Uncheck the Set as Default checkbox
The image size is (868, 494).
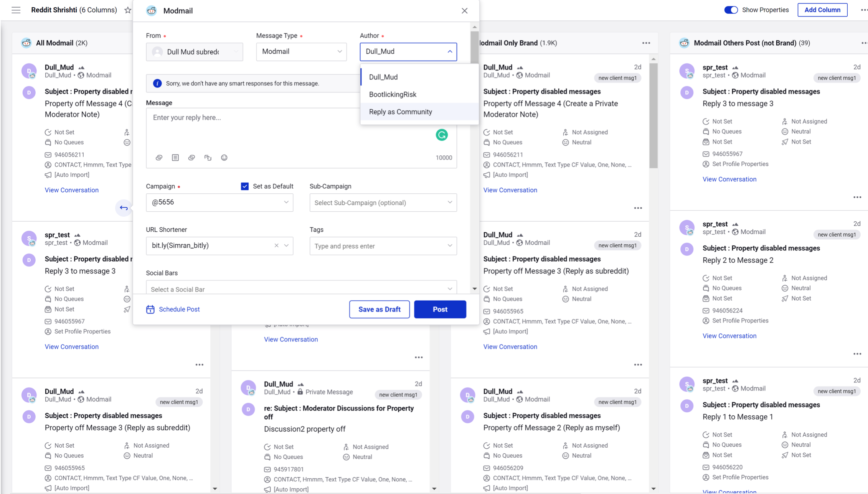[x=245, y=186]
